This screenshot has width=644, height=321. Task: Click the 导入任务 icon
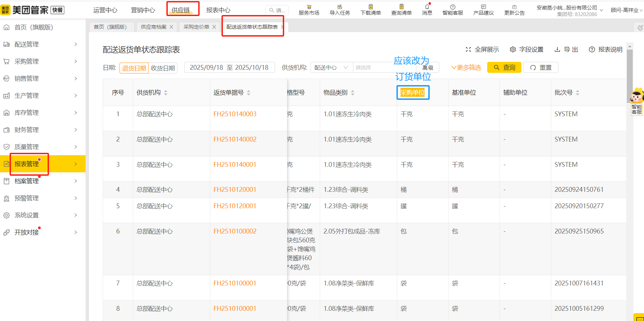pyautogui.click(x=340, y=7)
